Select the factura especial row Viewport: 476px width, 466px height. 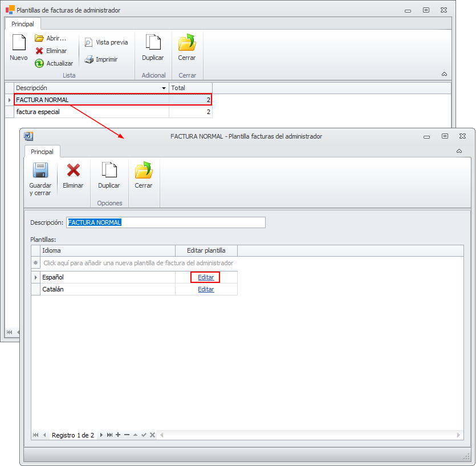113,112
